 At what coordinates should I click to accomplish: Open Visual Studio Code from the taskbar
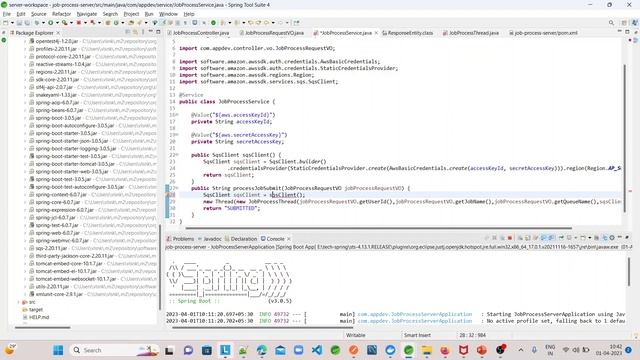[x=317, y=350]
